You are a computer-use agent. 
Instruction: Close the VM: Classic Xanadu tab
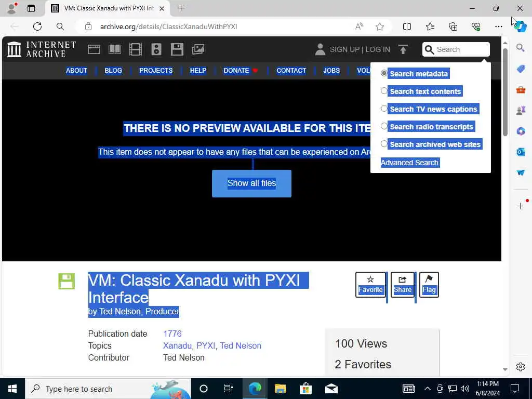(x=162, y=8)
